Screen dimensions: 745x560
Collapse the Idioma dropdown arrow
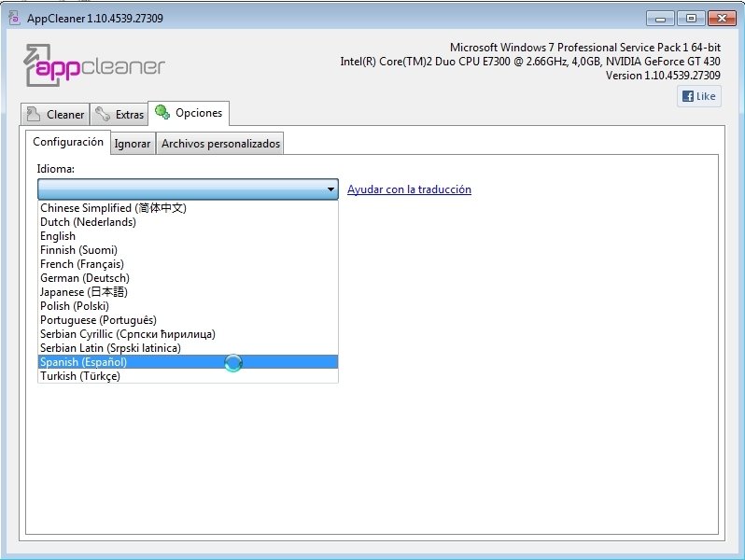[x=330, y=189]
